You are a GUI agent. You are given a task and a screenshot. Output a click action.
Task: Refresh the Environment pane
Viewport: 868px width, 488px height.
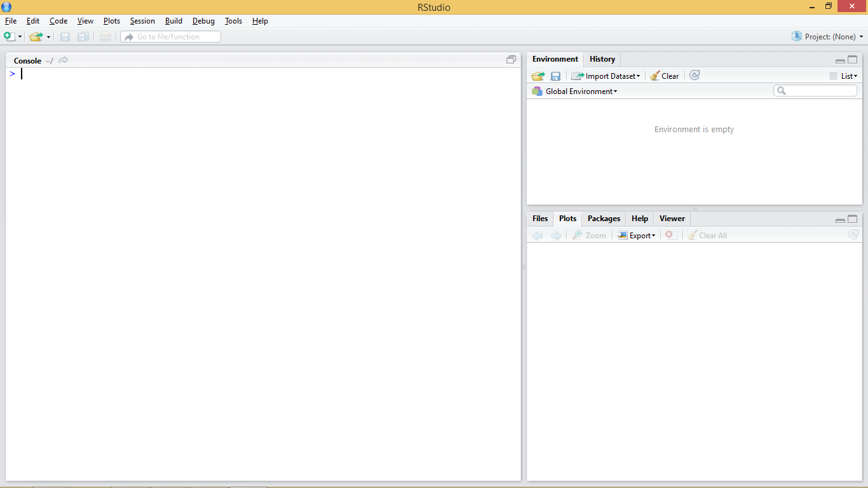pyautogui.click(x=695, y=75)
